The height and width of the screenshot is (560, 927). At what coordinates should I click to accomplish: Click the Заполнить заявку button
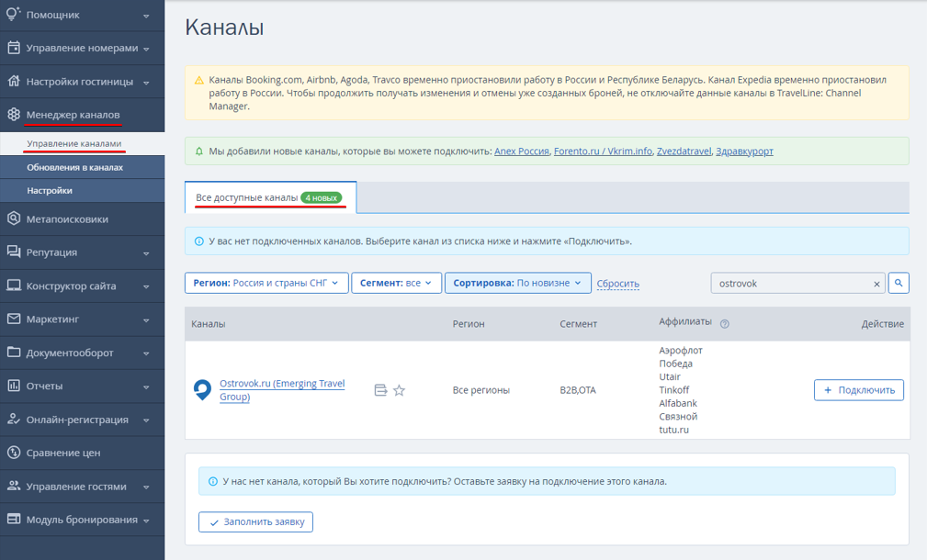(255, 521)
